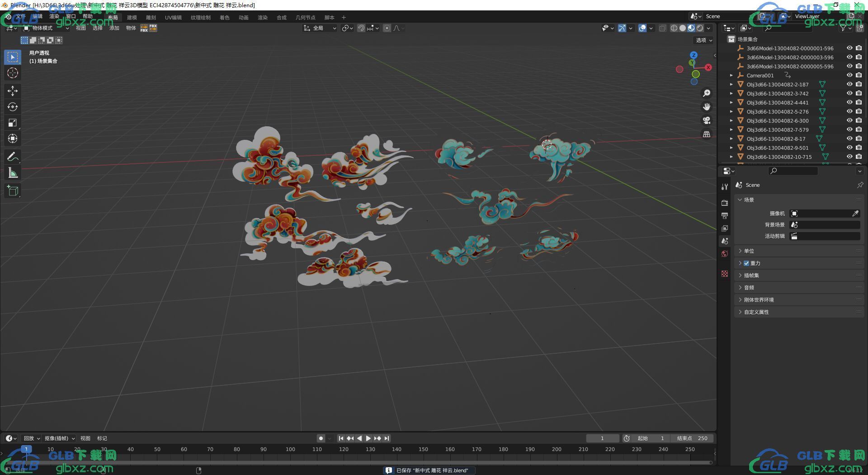Viewport: 868px width, 475px height.
Task: Open the timeline 标记 marker menu
Action: coord(102,438)
